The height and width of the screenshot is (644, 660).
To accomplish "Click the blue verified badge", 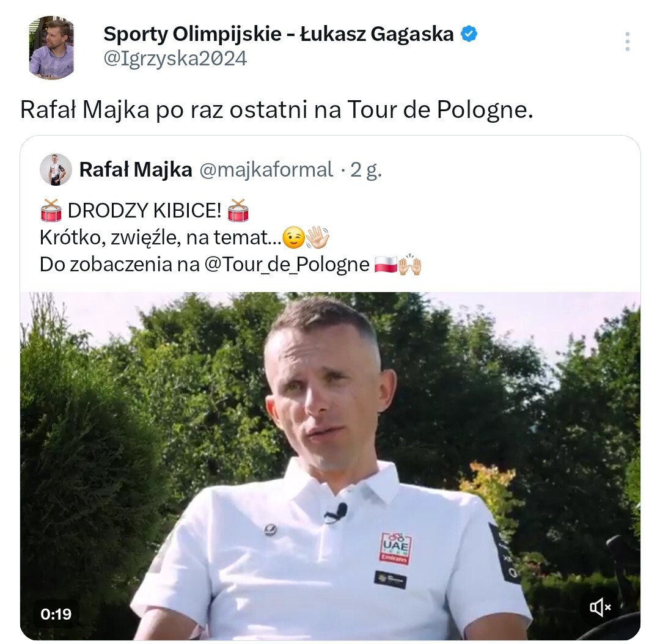I will click(x=469, y=34).
